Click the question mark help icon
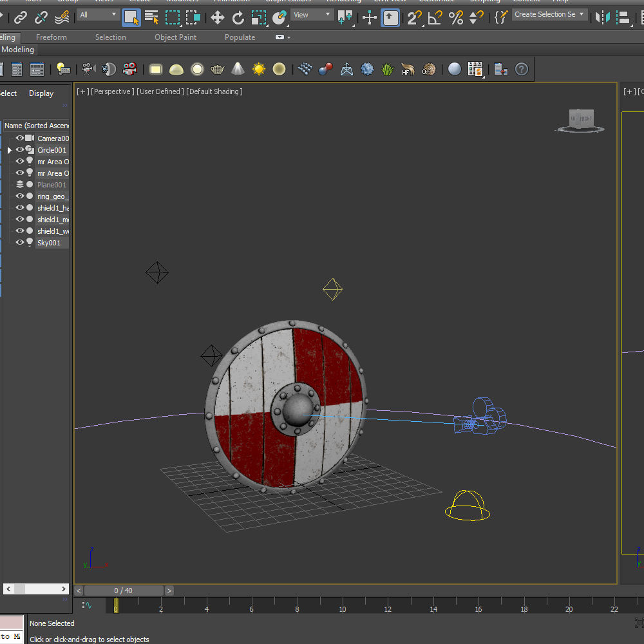 (521, 69)
